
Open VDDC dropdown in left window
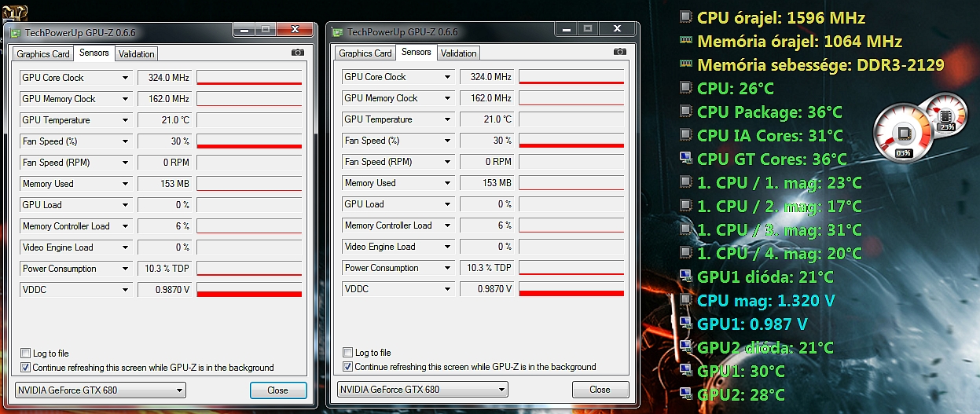tap(125, 290)
